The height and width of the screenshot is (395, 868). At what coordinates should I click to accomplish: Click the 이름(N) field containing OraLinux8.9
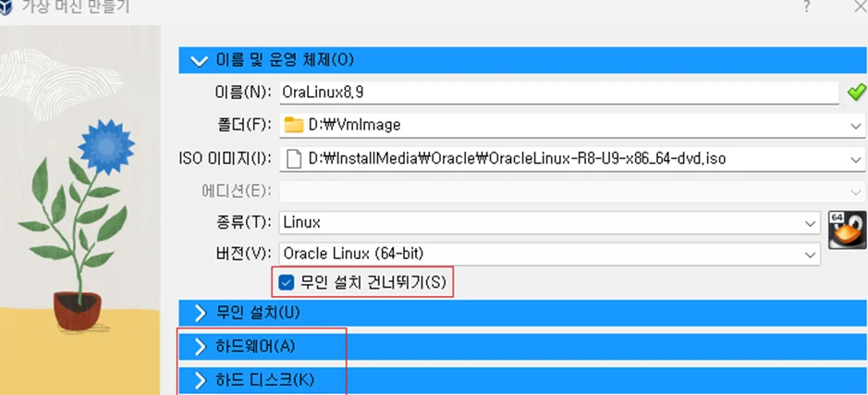click(x=558, y=93)
